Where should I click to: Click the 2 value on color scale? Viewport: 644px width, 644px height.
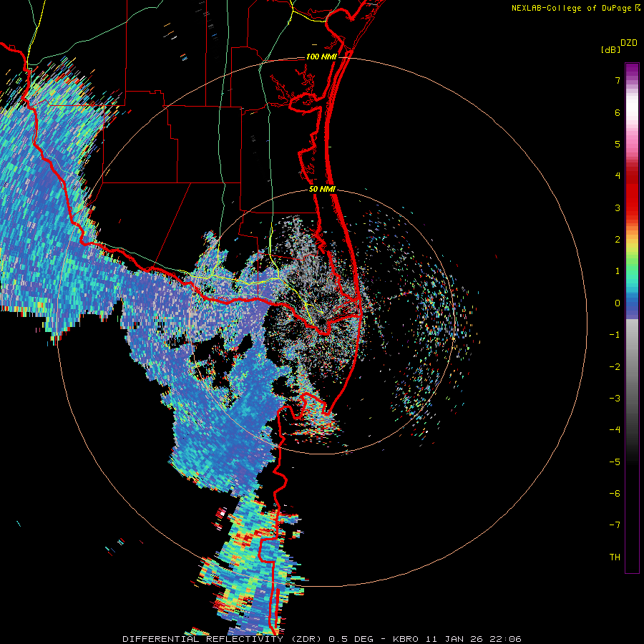[618, 240]
